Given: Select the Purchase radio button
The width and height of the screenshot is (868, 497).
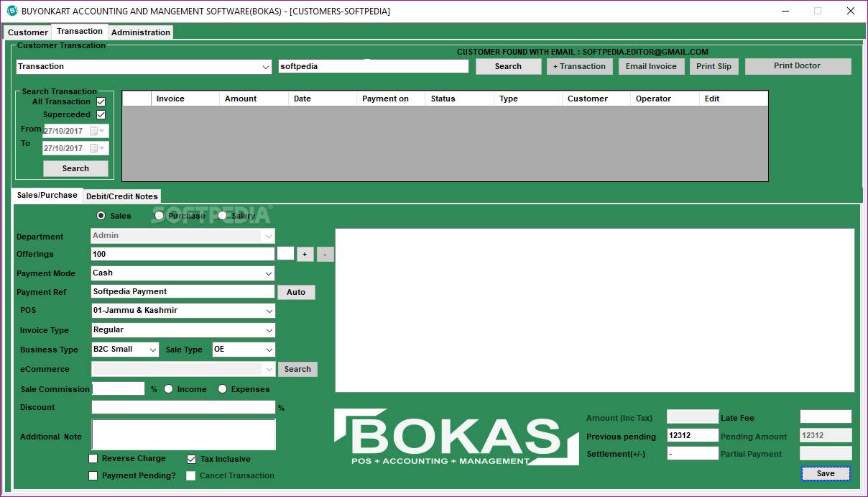Looking at the screenshot, I should point(159,216).
